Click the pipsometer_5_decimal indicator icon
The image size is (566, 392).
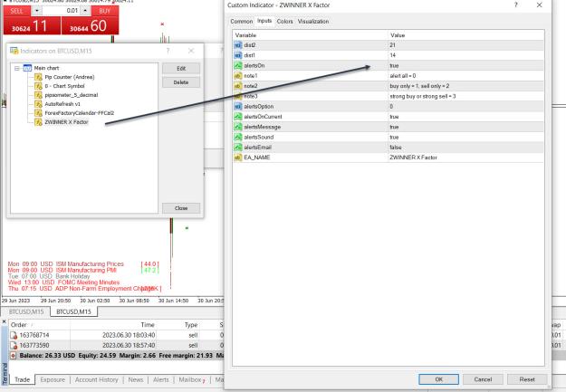tap(38, 95)
